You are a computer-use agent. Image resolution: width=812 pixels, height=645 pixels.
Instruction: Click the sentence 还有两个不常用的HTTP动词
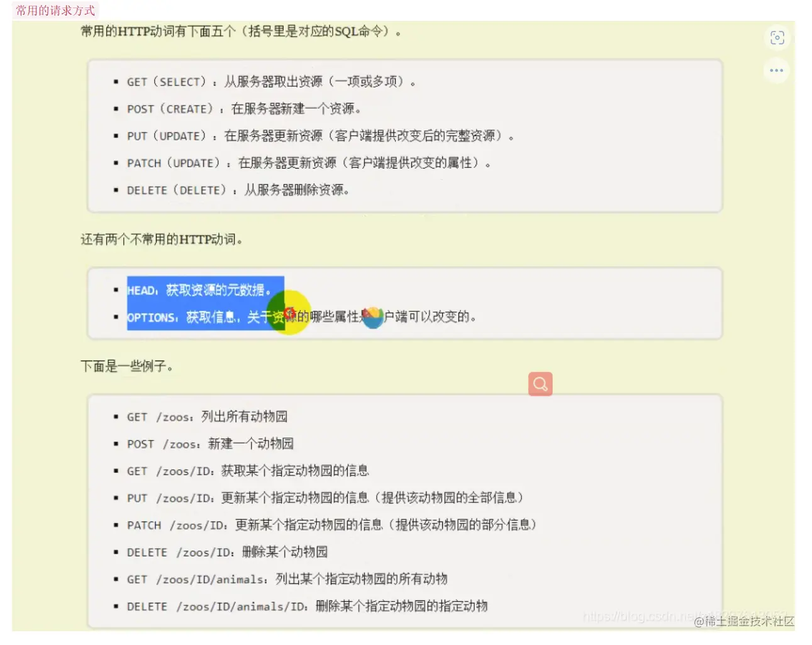162,240
